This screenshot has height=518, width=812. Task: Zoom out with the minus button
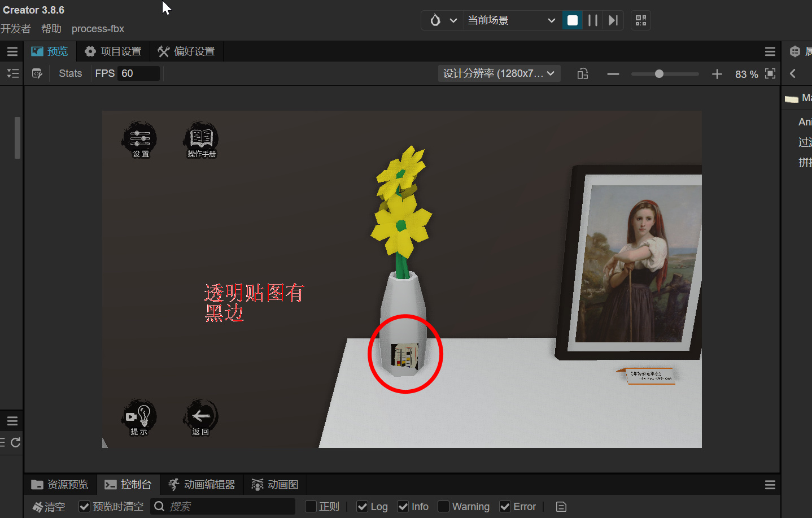[x=613, y=74]
